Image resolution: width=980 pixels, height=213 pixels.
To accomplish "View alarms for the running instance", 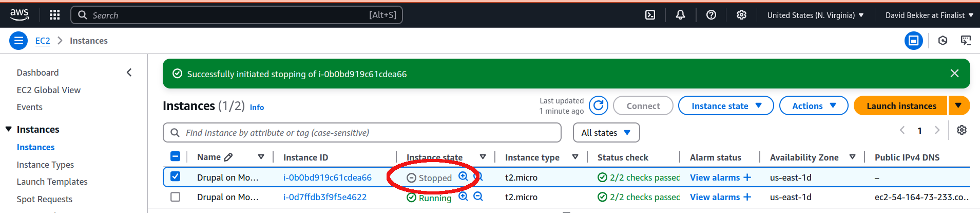I will [x=715, y=197].
